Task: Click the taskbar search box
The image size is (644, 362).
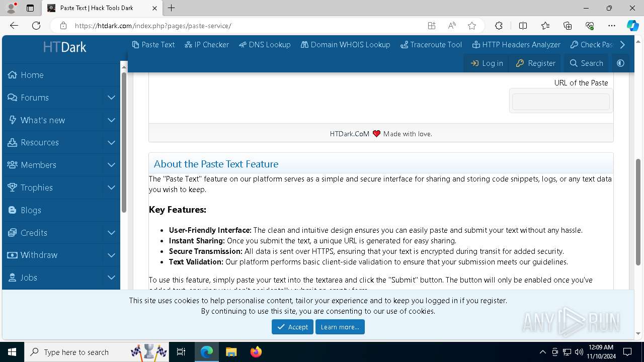Action: tap(98, 352)
